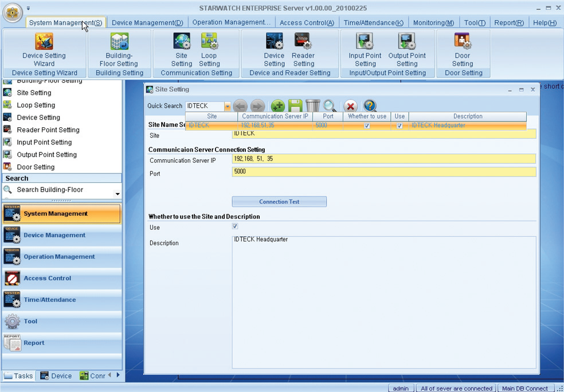This screenshot has width=564, height=392.
Task: Toggle the 'Whether to use' checkbox in the IDTECK row
Action: (367, 126)
